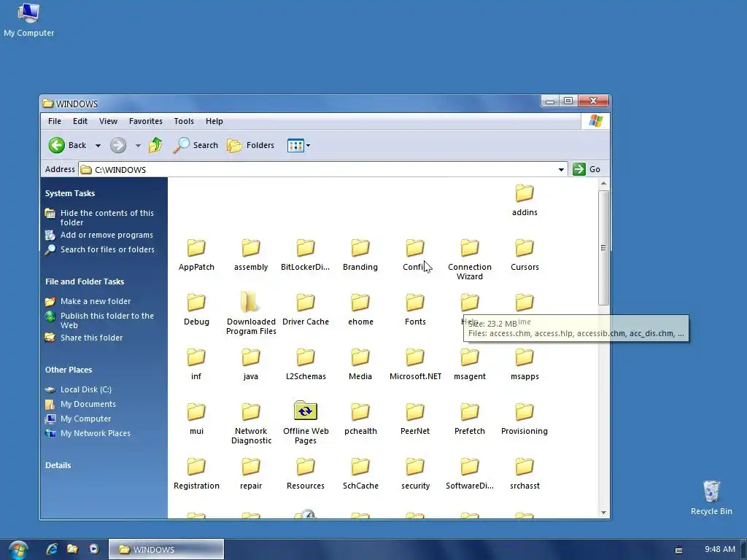Open the Tools menu
Screen dimensions: 747x560
tap(184, 121)
